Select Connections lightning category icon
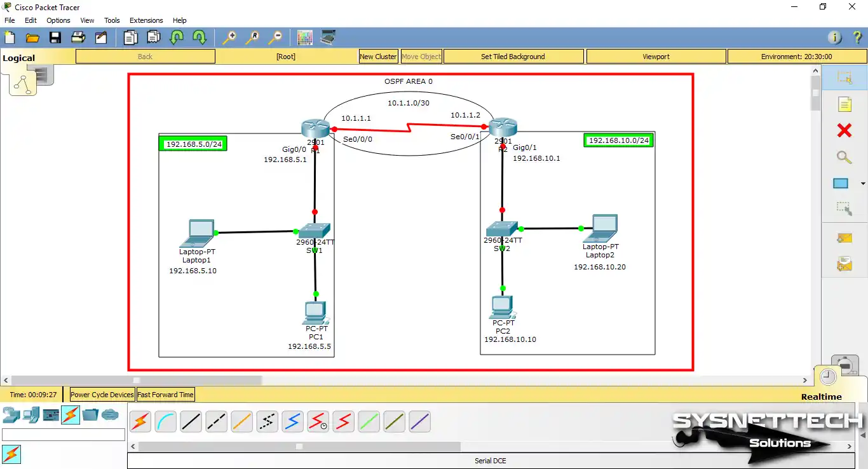868x469 pixels. [x=71, y=415]
